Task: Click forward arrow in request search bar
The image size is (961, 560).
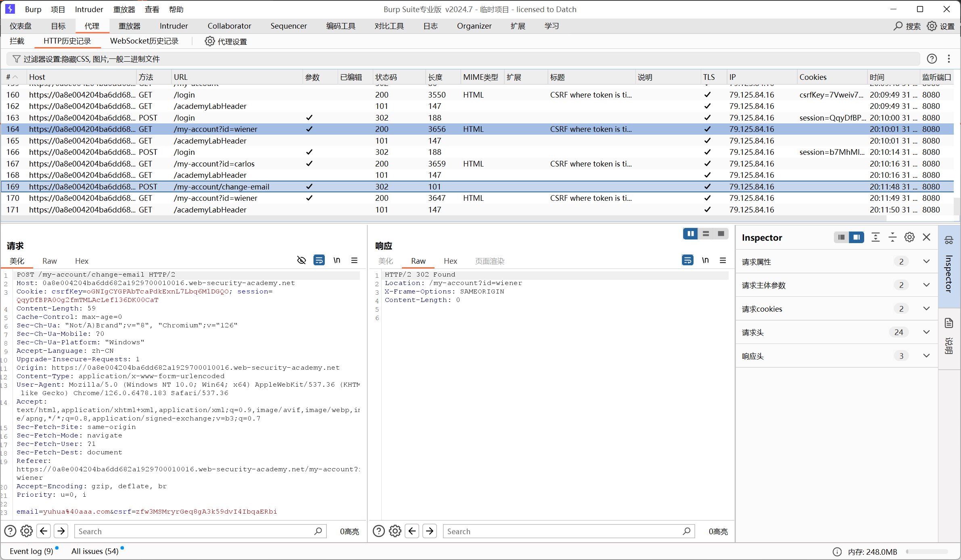Action: [61, 531]
